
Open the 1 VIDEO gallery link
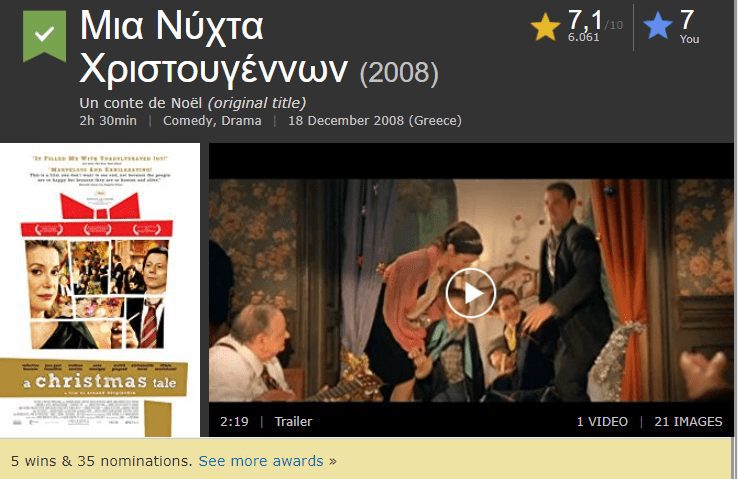[602, 422]
